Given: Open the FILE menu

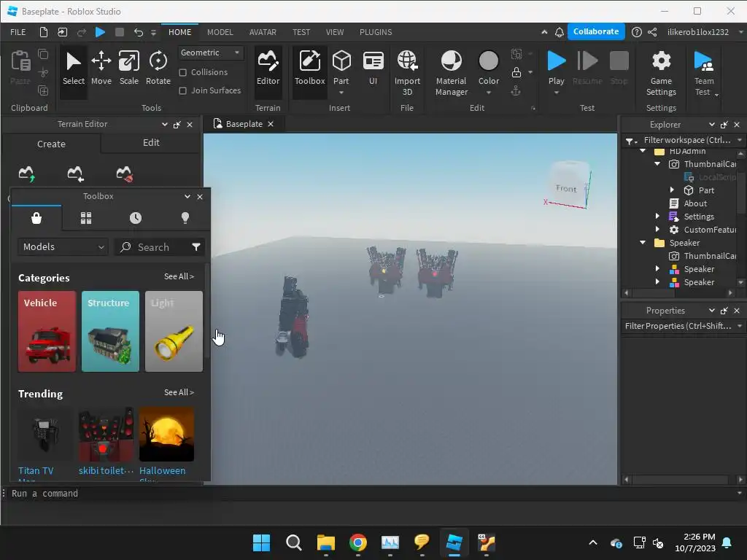Looking at the screenshot, I should [x=18, y=32].
